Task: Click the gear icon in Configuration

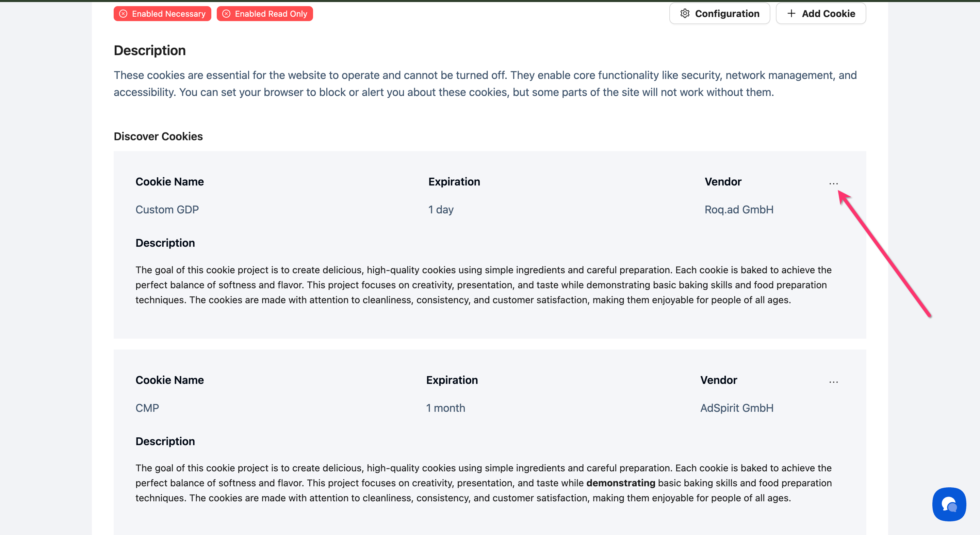Action: click(685, 14)
